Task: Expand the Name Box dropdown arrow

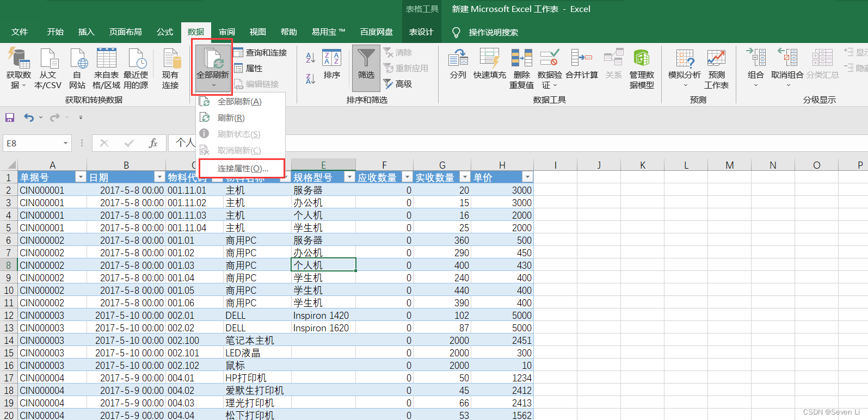Action: point(65,143)
